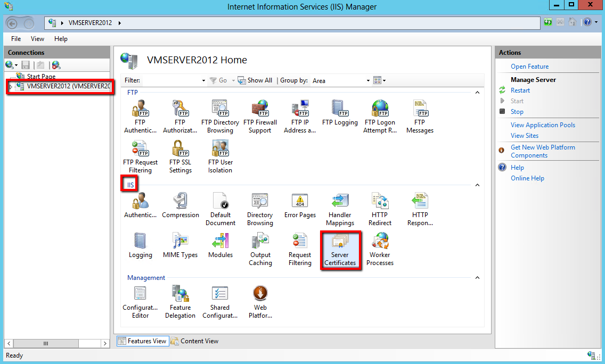Open the Feature Delegation icon

click(180, 302)
